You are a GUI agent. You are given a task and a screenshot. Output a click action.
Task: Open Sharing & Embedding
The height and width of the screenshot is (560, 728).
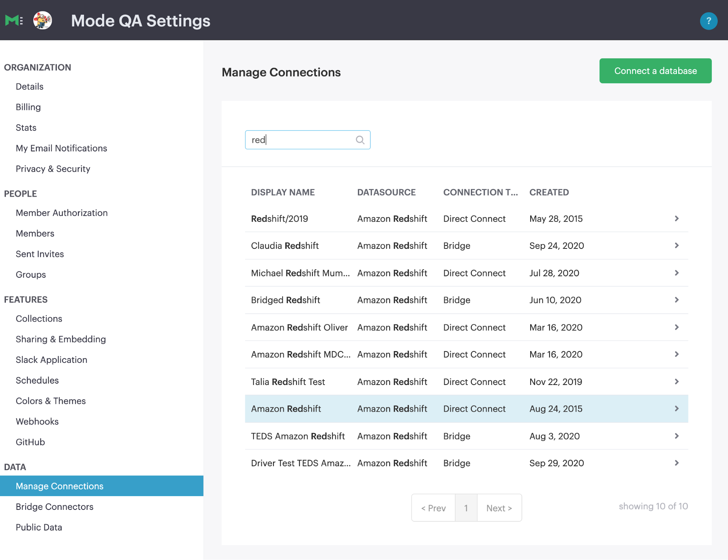click(x=61, y=339)
